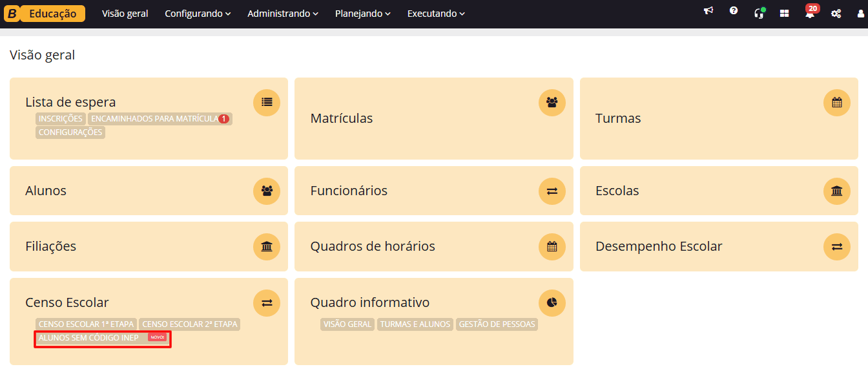The image size is (868, 369).
Task: Open the headset support icon
Action: (759, 13)
